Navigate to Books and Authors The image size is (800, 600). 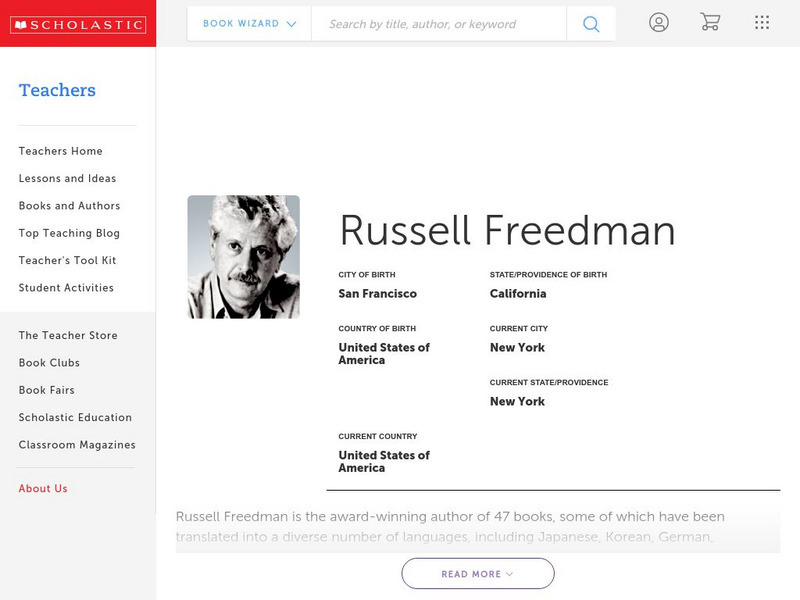(69, 206)
